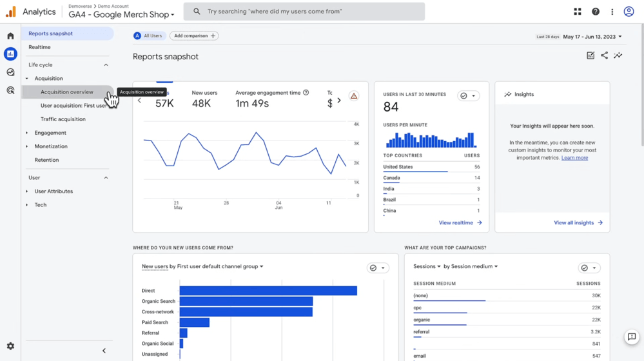Image resolution: width=644 pixels, height=361 pixels.
Task: Click the Customize report icon
Action: tap(590, 55)
